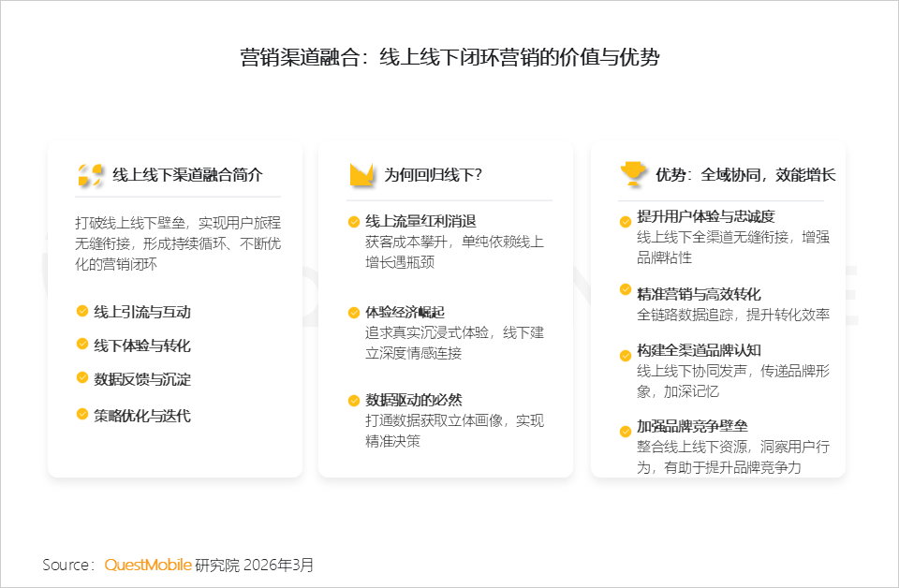This screenshot has width=899, height=588.
Task: Click the text 策略优化与迭代
Action: coord(142,416)
